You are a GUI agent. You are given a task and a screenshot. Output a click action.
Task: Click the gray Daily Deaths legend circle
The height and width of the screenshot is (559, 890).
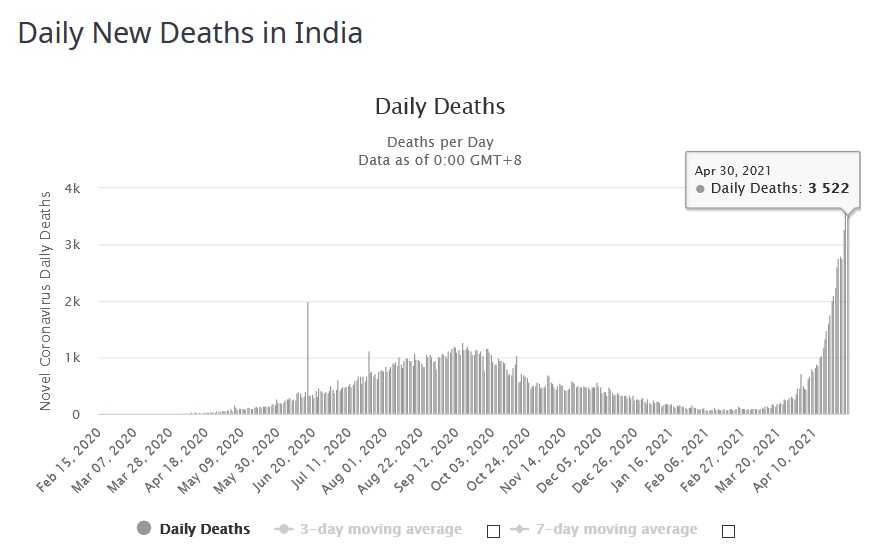tap(143, 529)
